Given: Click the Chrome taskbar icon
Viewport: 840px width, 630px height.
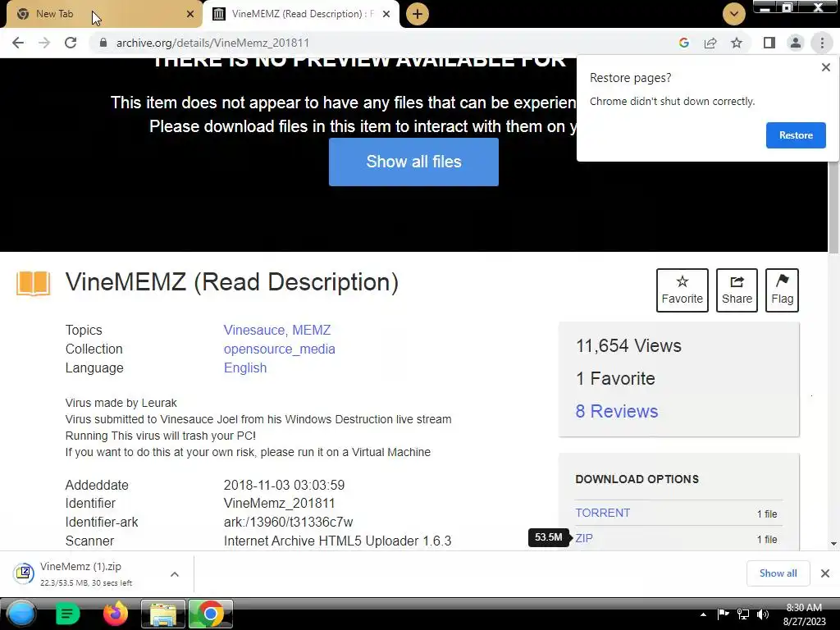Looking at the screenshot, I should (x=210, y=614).
